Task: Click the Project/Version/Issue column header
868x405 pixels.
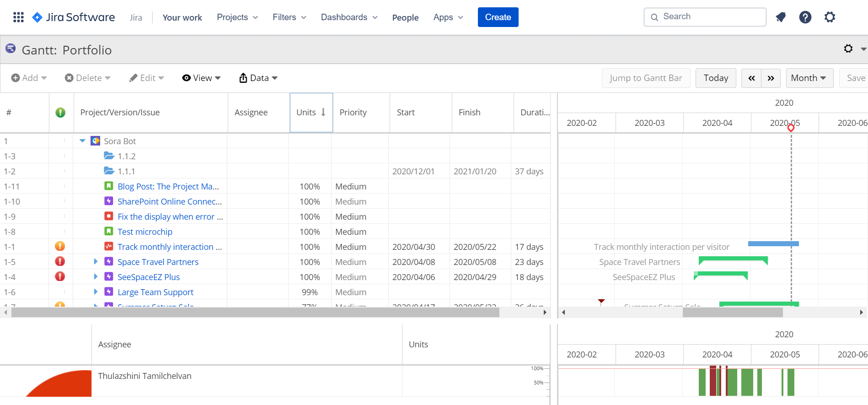Action: (x=151, y=113)
